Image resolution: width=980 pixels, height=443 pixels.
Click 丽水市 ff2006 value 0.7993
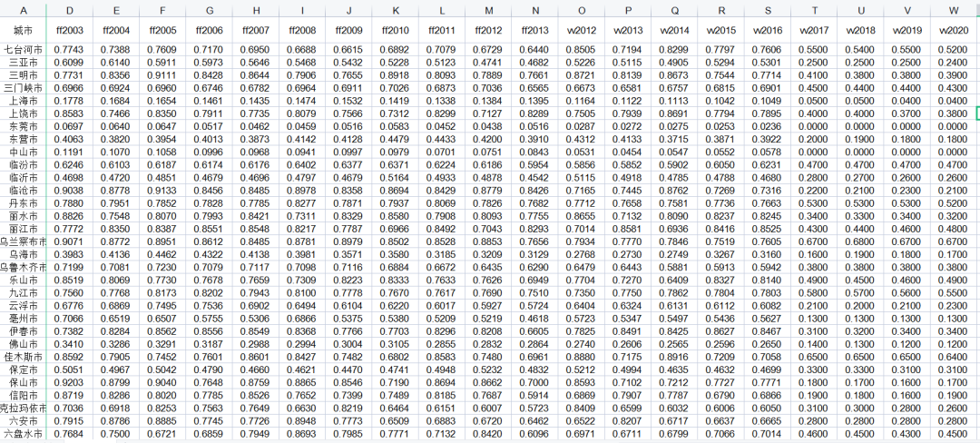tap(209, 216)
